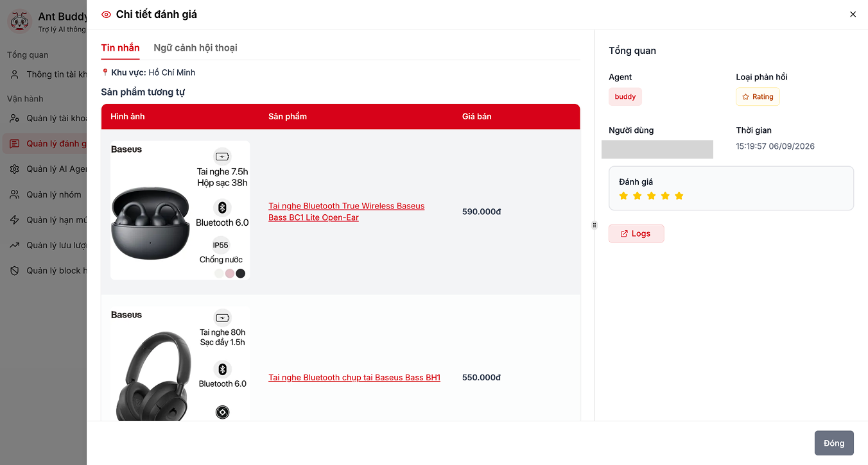Click the price 550.000đ
This screenshot has height=465, width=868.
tap(482, 378)
